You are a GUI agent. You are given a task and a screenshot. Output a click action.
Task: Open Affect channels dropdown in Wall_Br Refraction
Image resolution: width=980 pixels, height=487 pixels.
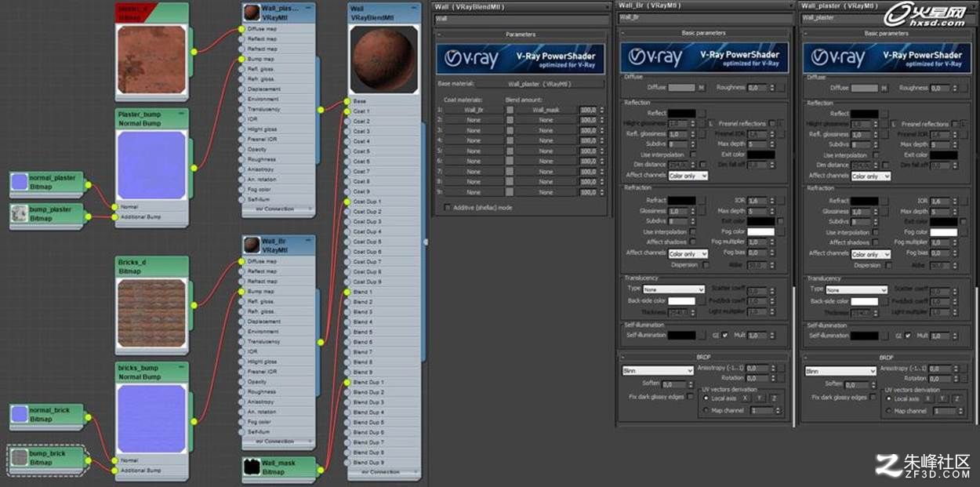click(688, 253)
